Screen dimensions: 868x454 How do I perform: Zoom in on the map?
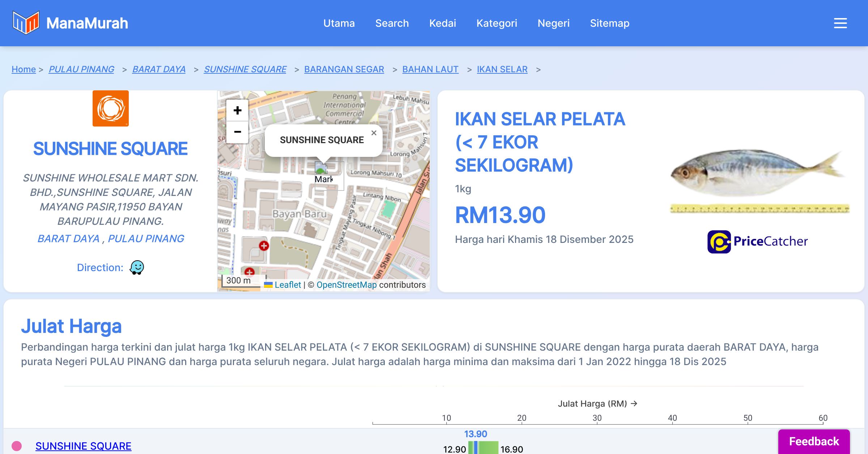point(237,110)
